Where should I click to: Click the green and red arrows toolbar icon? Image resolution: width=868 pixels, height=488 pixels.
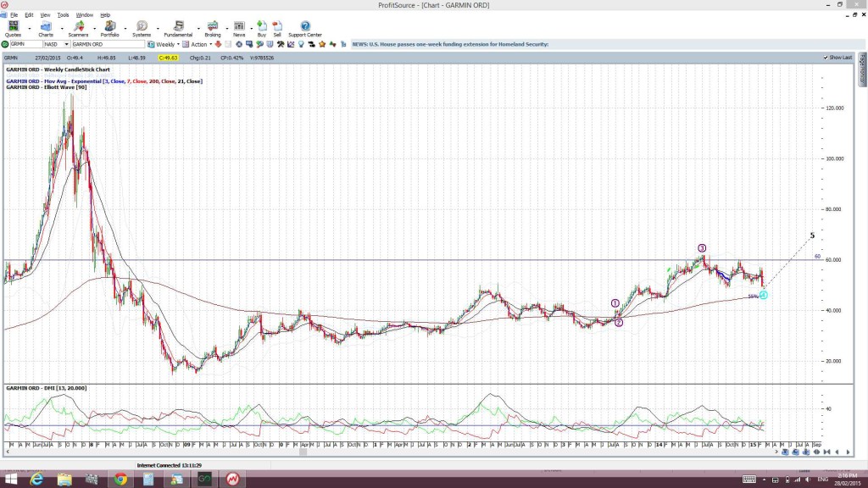point(332,44)
